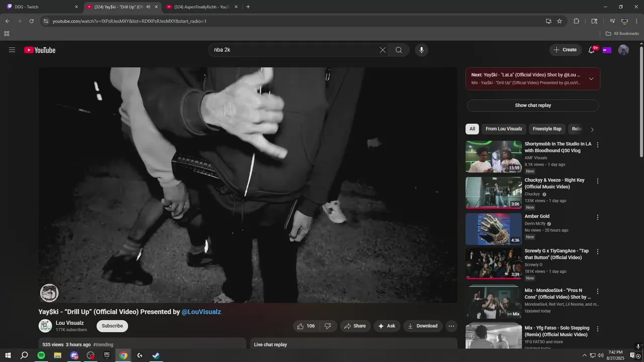This screenshot has width=644, height=362.
Task: Open the @LouVisualz link in title
Action: 201,312
